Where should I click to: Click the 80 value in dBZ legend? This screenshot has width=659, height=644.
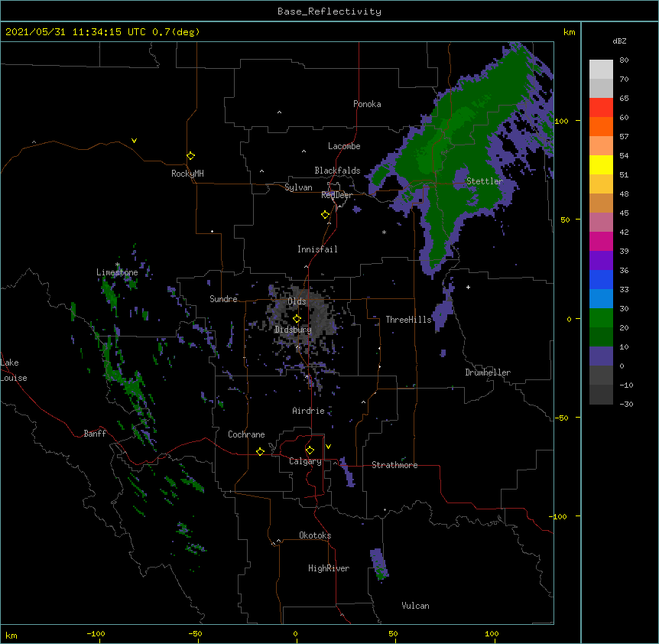pyautogui.click(x=624, y=60)
